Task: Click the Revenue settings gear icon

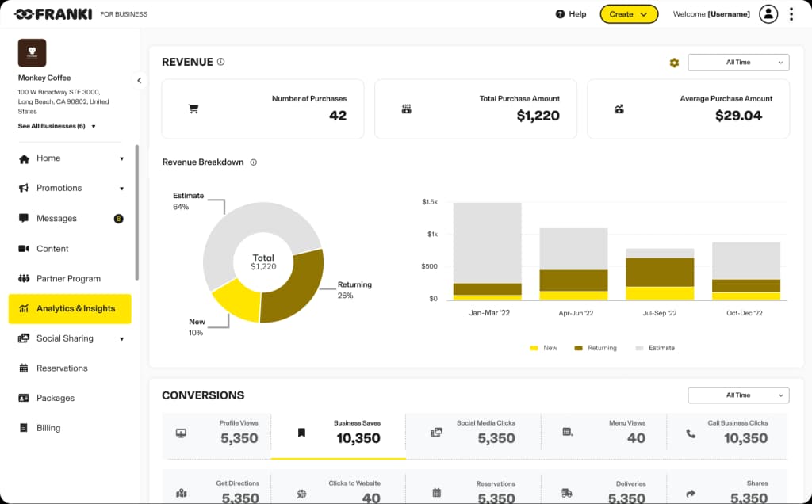Action: click(674, 63)
